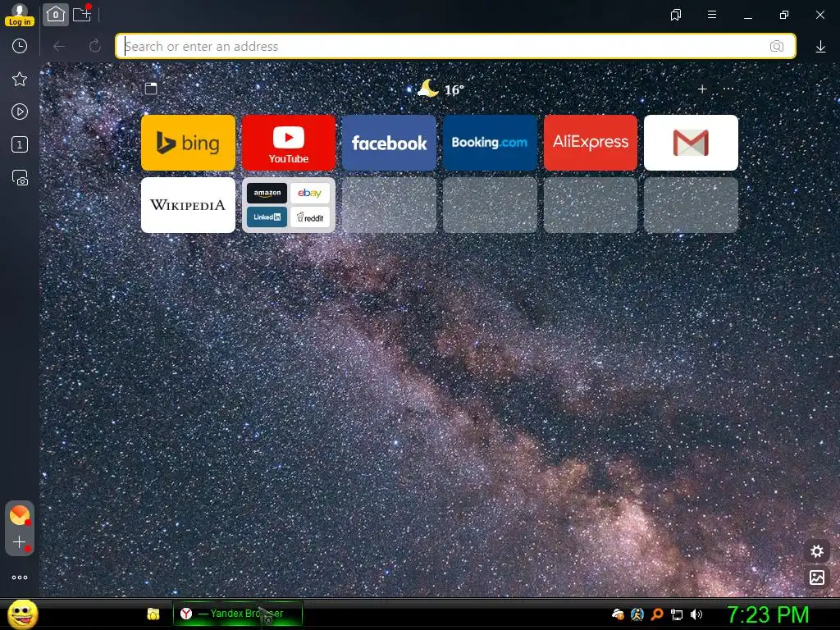This screenshot has height=630, width=840.
Task: Open the Bing tile
Action: click(188, 143)
